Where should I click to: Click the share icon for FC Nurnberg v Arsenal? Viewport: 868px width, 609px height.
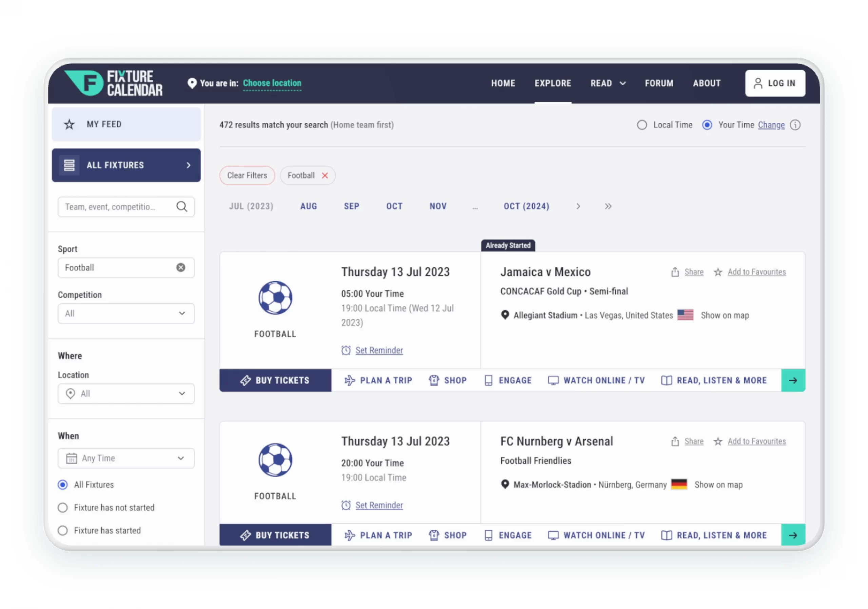pos(675,441)
